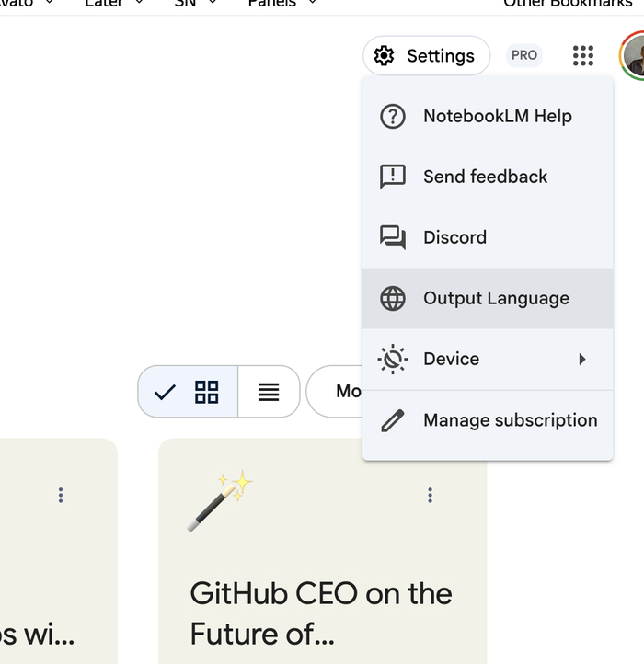This screenshot has height=664, width=644.
Task: Open the Later bookmarks folder
Action: (x=112, y=4)
